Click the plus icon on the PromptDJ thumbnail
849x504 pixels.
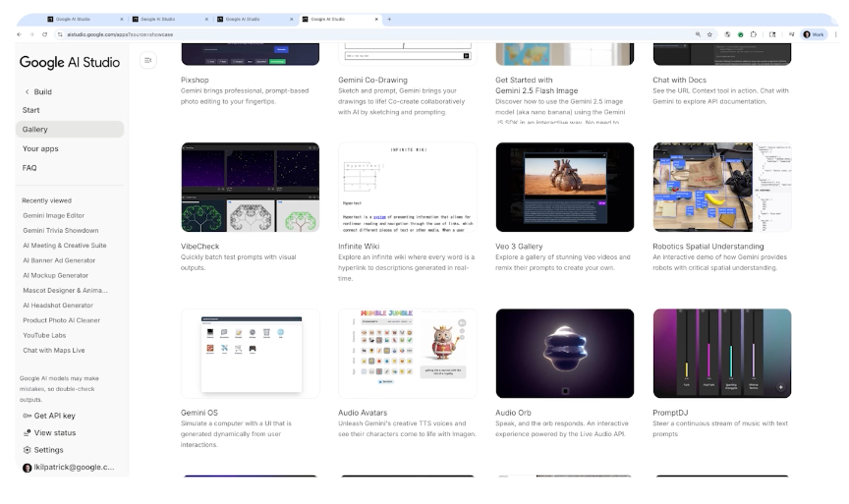click(780, 387)
